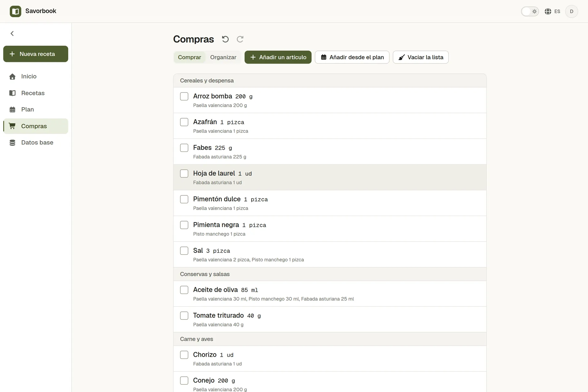Check off Azafrán
The image size is (588, 392).
[x=184, y=122]
